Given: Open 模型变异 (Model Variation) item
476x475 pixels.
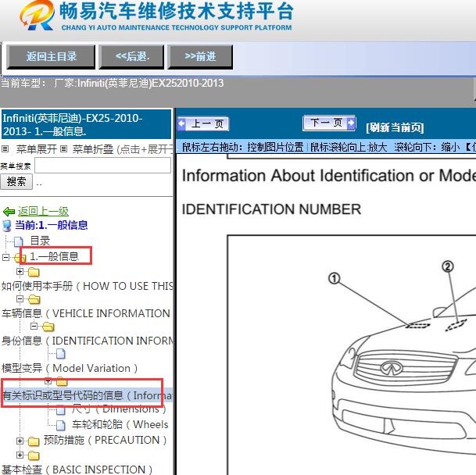Looking at the screenshot, I should [70, 368].
